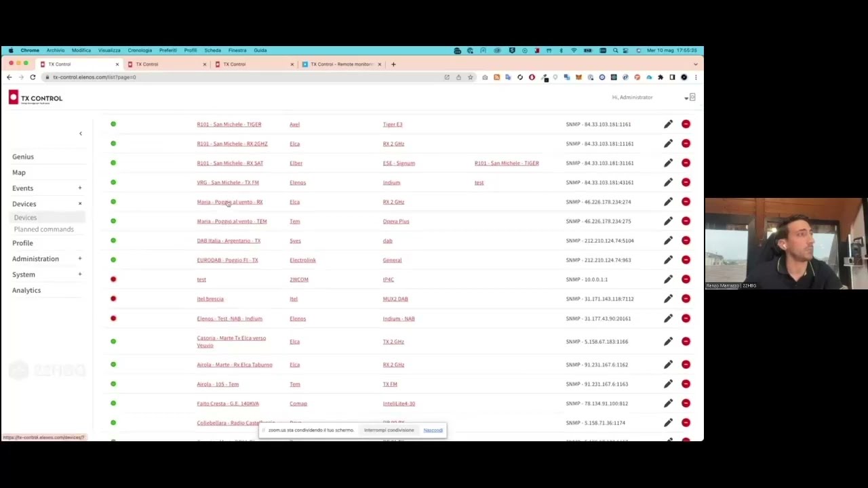Open Map in the sidebar
Viewport: 868px width, 488px height.
(x=19, y=172)
